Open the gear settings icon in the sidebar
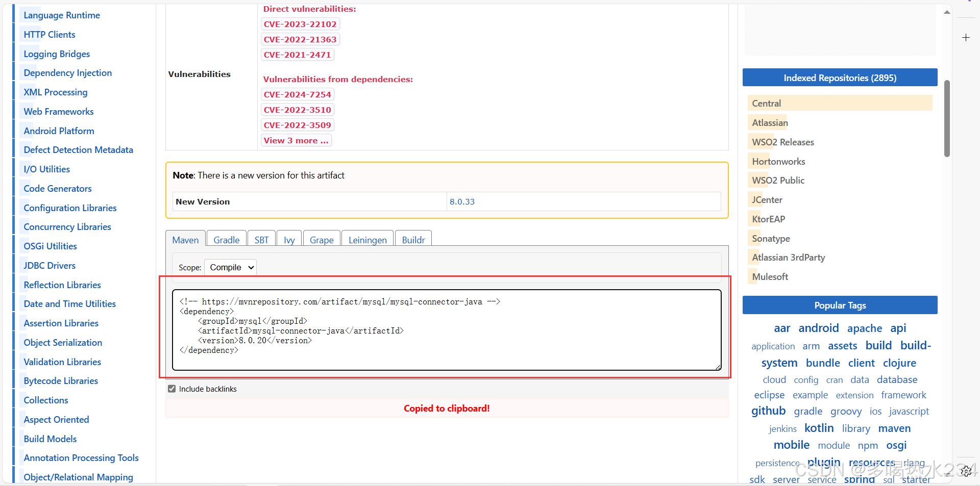This screenshot has height=486, width=980. (966, 471)
